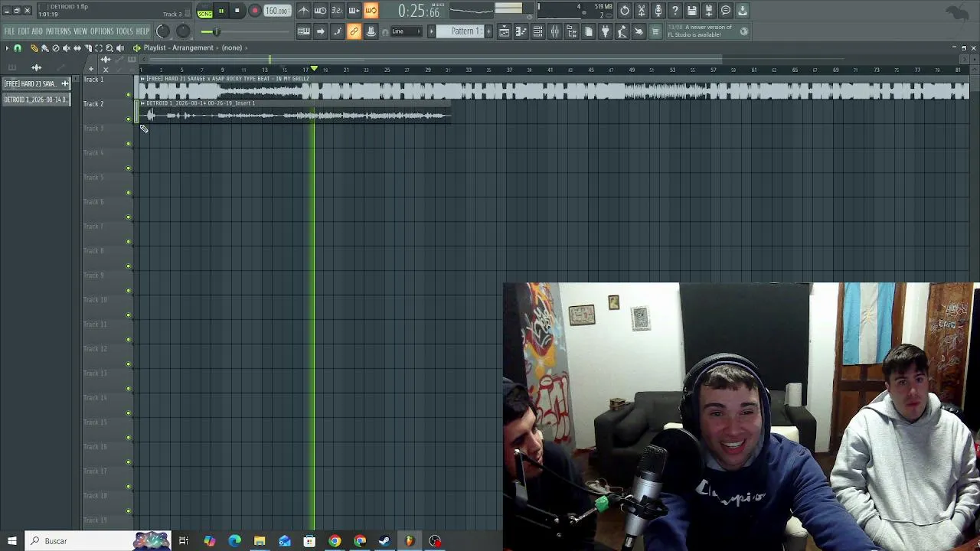The image size is (980, 551).
Task: Select the Mute tool in Playlist toolbar
Action: pyautogui.click(x=66, y=48)
